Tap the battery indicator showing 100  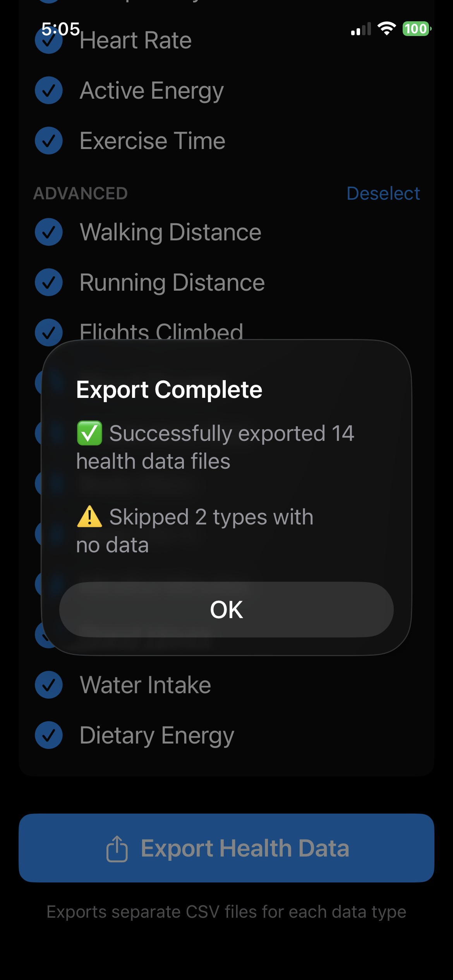pyautogui.click(x=416, y=29)
